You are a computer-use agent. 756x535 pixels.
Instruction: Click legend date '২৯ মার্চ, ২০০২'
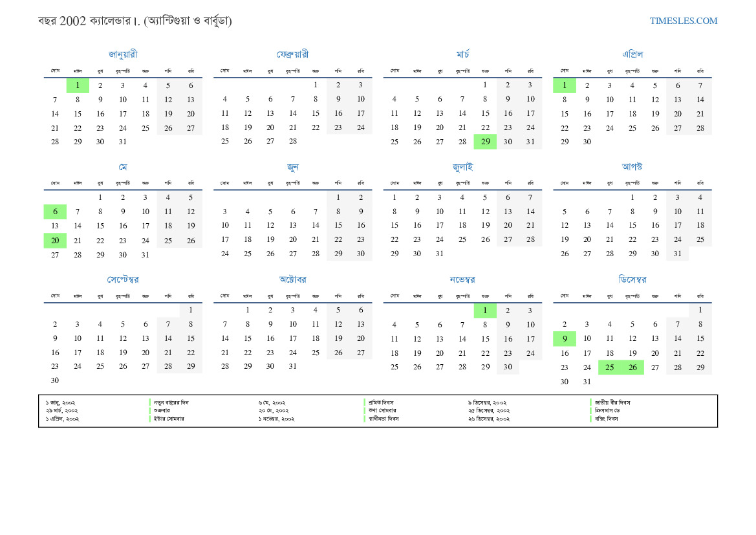[x=61, y=411]
